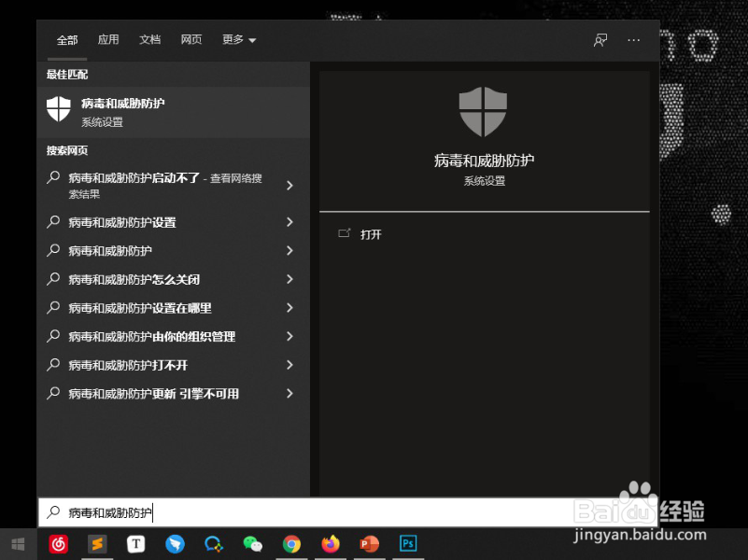The width and height of the screenshot is (748, 560).
Task: Click 系统设置 label in preview pane
Action: tap(485, 181)
